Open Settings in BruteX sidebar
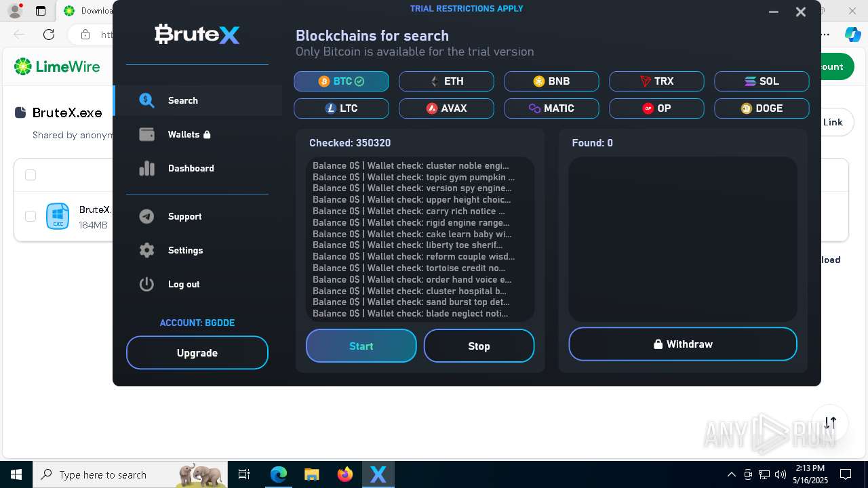Screen dimensions: 868x488 click(x=197, y=250)
